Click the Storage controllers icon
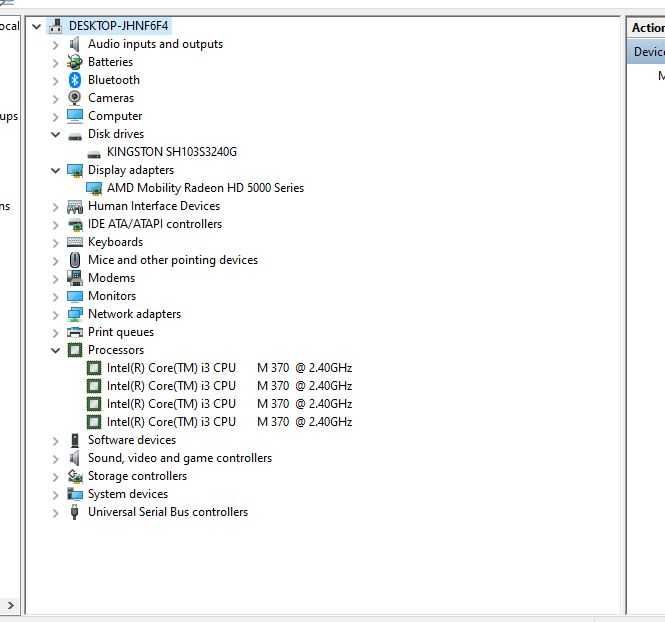Image resolution: width=665 pixels, height=622 pixels. pos(75,476)
